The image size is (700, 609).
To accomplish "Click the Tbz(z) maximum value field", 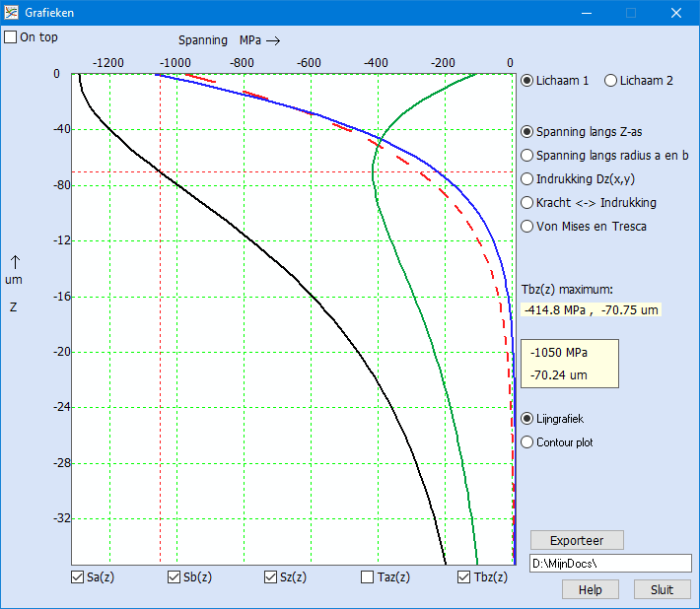I will click(x=591, y=310).
